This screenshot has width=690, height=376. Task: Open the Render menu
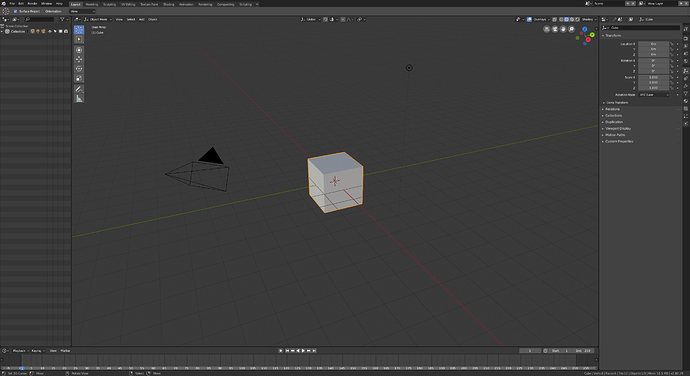[33, 4]
